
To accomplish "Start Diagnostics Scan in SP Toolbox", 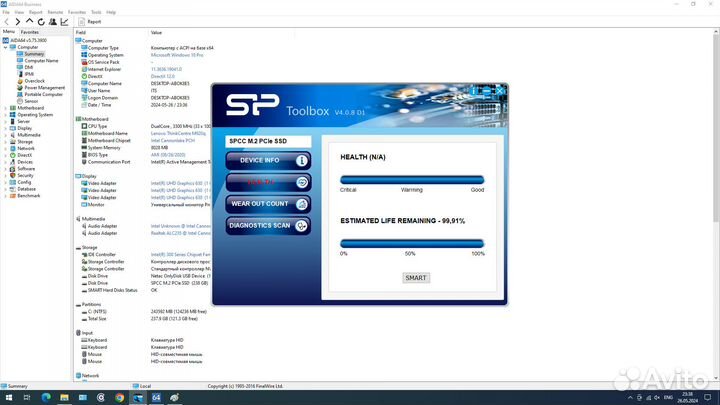I will coord(268,225).
